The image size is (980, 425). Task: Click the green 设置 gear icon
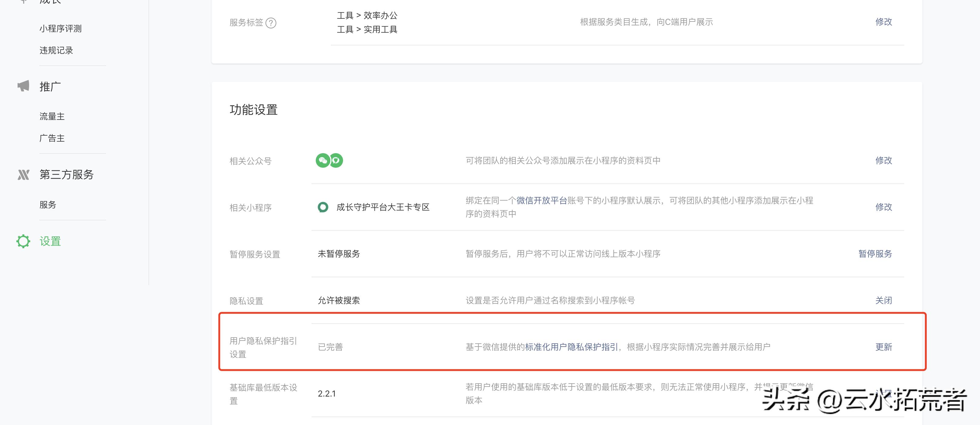[x=23, y=241]
